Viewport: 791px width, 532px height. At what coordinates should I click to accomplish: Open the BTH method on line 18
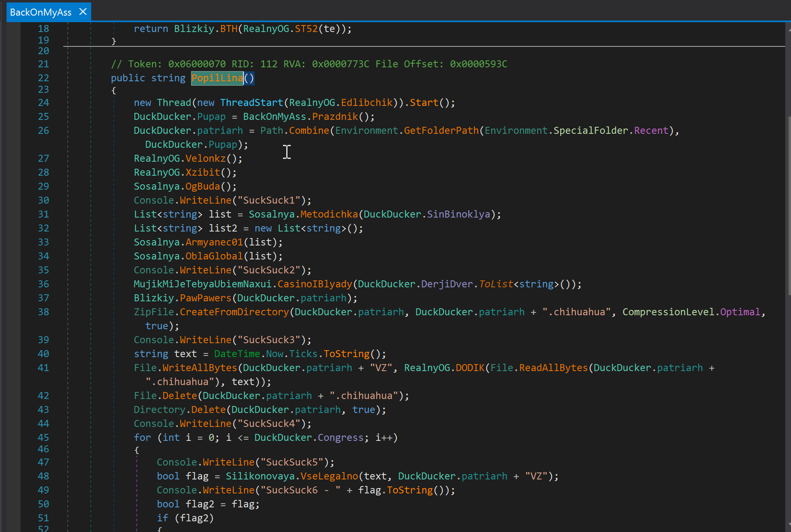coord(229,29)
